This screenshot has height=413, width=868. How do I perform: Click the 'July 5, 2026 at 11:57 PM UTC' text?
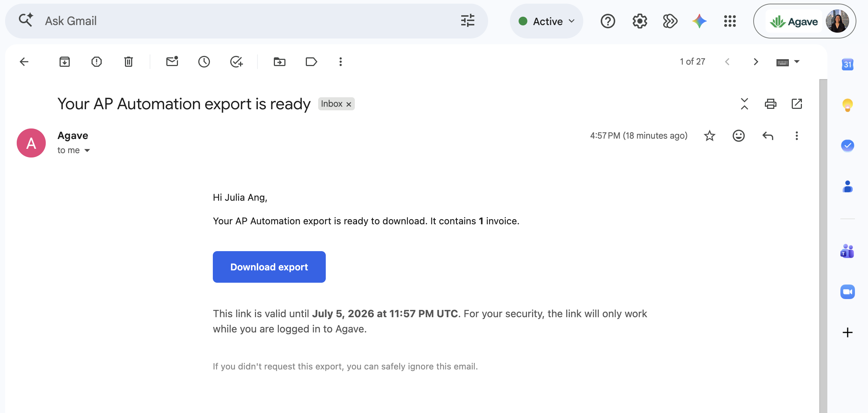pos(385,314)
